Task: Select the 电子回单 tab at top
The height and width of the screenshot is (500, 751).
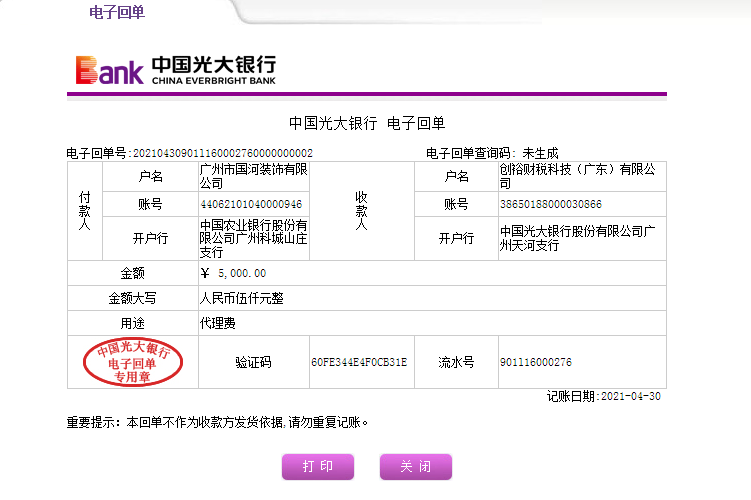Action: click(x=117, y=12)
